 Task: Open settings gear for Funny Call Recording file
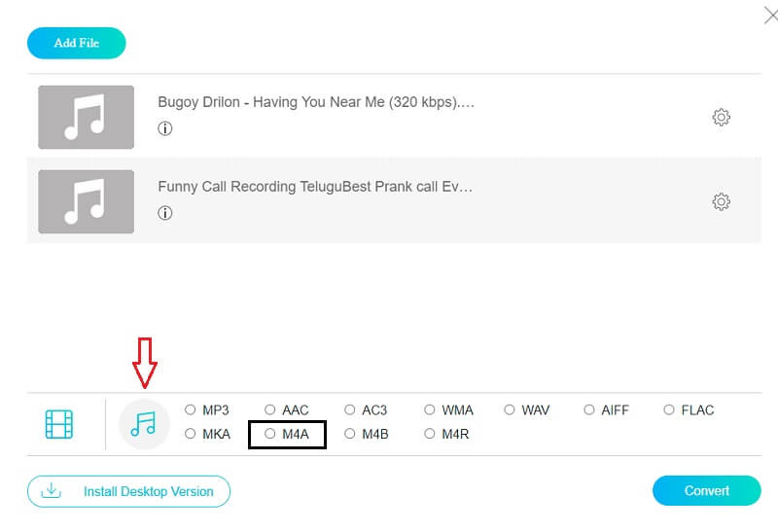point(721,202)
